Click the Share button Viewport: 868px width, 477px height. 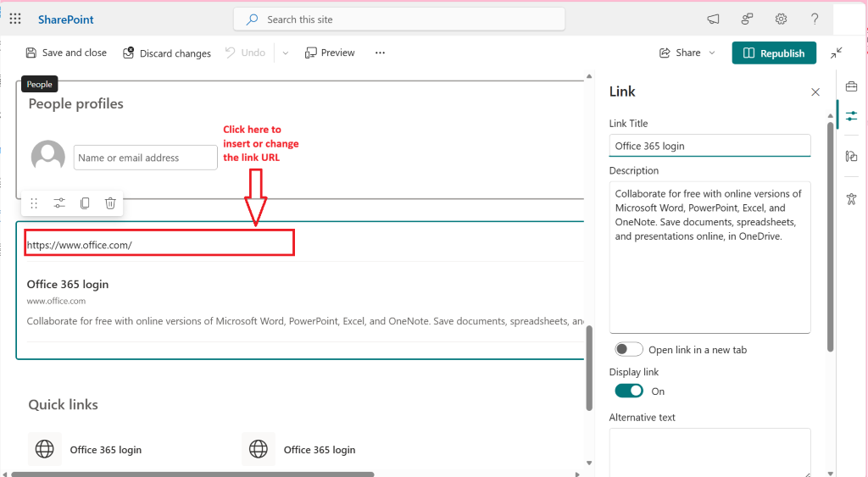point(680,53)
